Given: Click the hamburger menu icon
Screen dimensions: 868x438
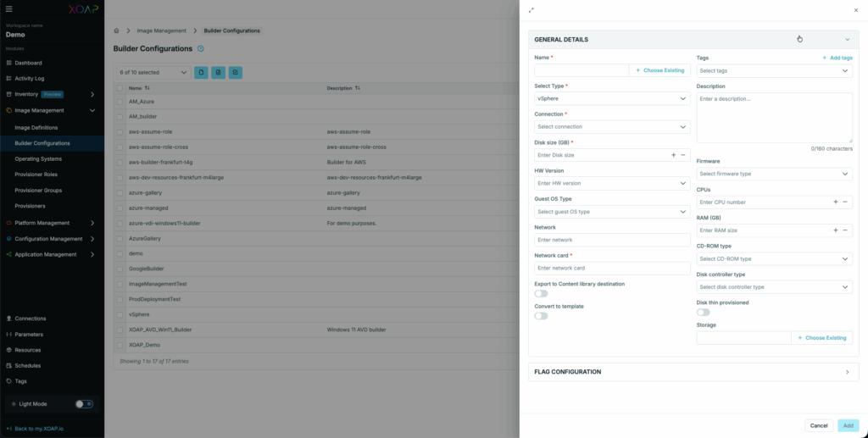Looking at the screenshot, I should [x=9, y=8].
